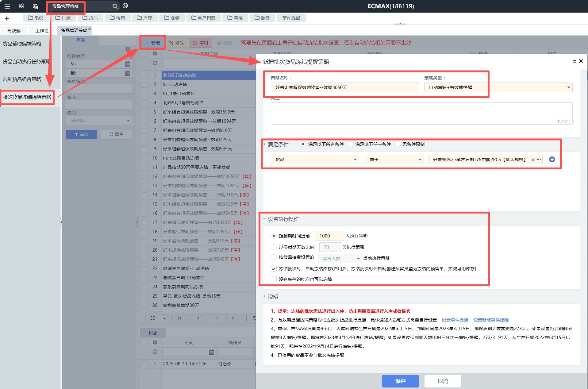Select 过保质期天数比例 radio option
The image size is (588, 389).
274,247
